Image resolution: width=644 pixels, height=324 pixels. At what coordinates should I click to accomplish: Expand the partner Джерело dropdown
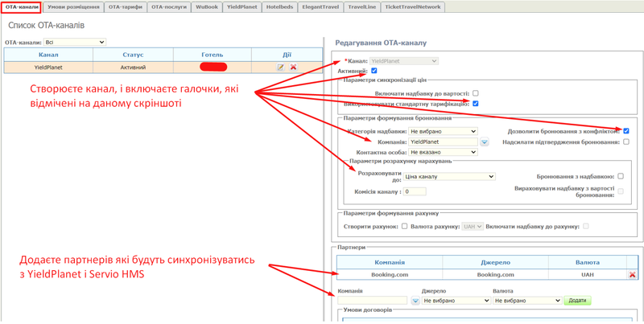[456, 301]
